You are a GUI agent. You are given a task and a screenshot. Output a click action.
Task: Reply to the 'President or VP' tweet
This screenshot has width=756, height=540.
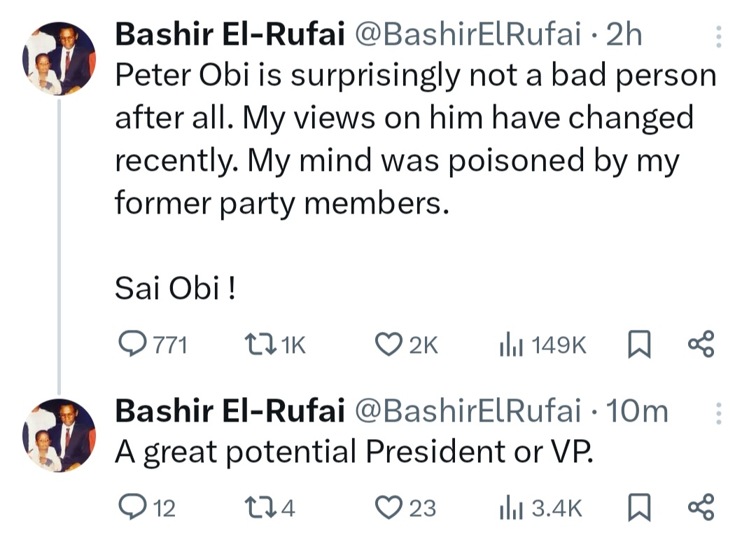[x=130, y=507]
